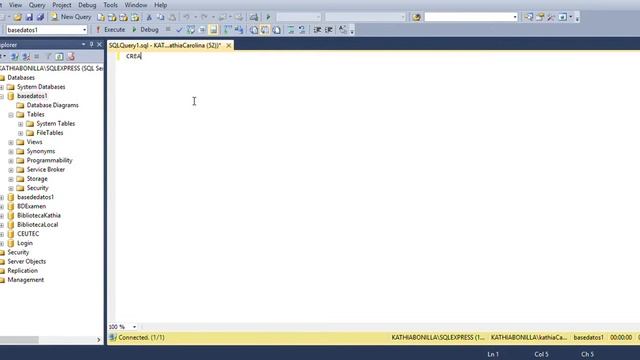Click the Save All icon
Image resolution: width=640 pixels, height=360 pixels.
click(40, 17)
